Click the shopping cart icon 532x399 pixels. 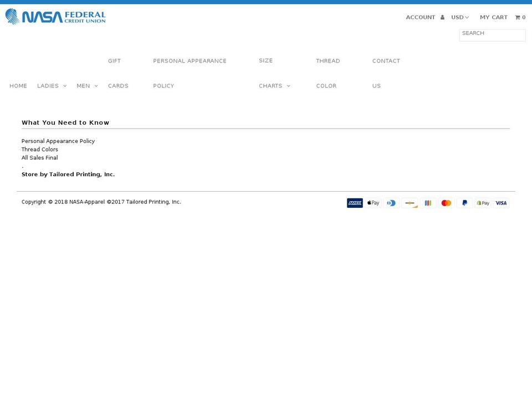coord(518,17)
